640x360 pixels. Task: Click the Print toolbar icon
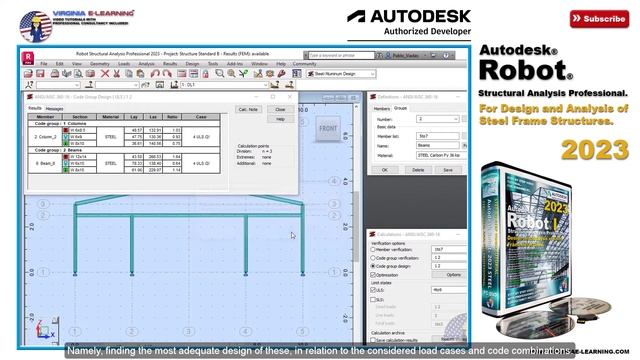tap(55, 74)
